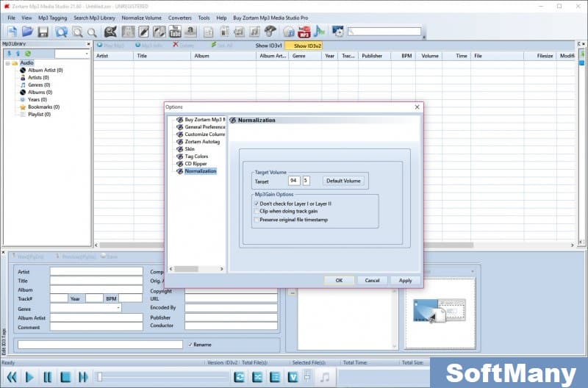Skip to next track in player
This screenshot has height=388, width=588.
click(83, 377)
